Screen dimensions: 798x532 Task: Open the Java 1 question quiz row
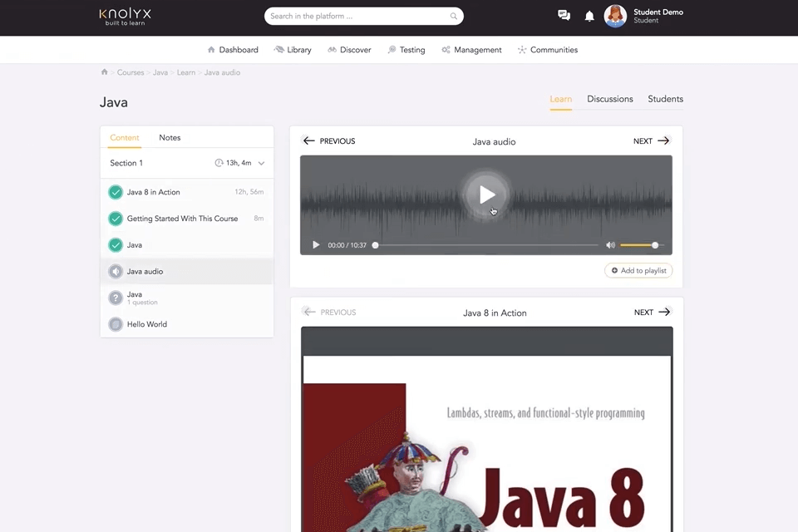(187, 298)
